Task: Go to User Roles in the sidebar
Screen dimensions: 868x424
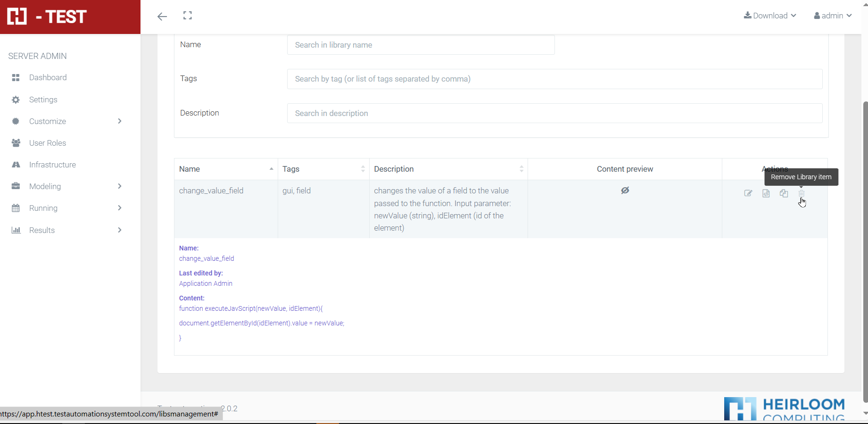Action: tap(47, 143)
